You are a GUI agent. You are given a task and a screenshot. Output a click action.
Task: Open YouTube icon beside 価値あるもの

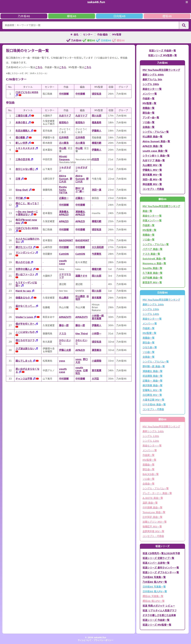pos(35,298)
